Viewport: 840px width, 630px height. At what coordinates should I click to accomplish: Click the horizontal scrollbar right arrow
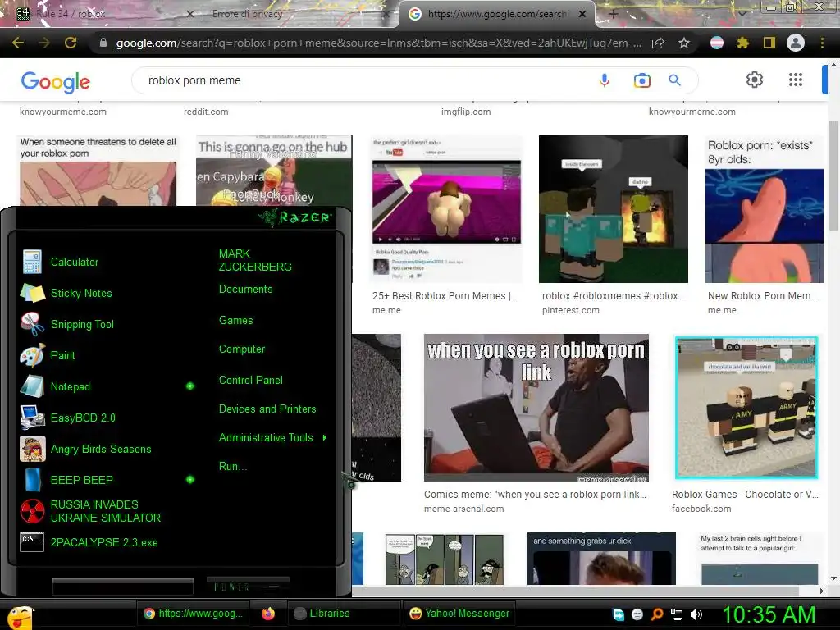pyautogui.click(x=822, y=591)
